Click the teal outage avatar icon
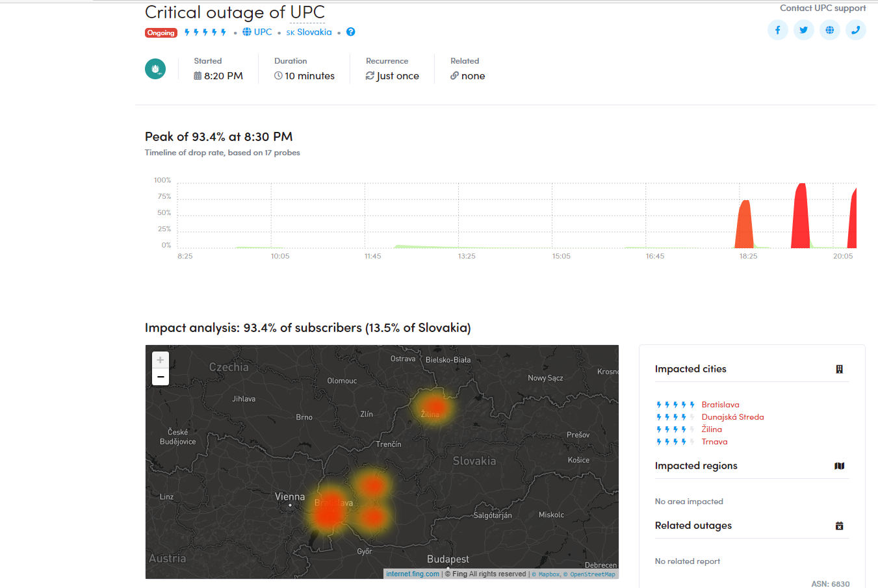 coord(155,69)
